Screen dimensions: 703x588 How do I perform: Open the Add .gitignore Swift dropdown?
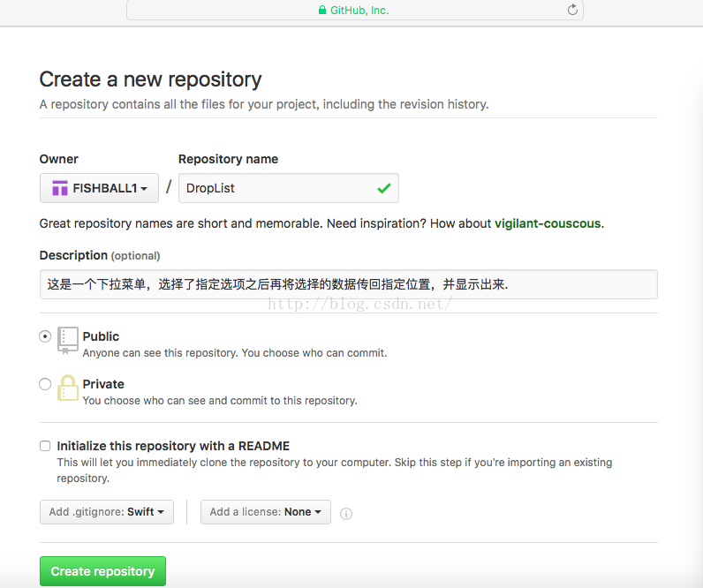[107, 512]
